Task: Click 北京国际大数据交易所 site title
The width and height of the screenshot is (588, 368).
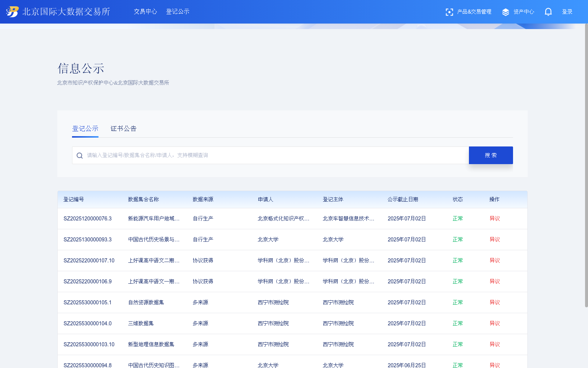Action: click(x=66, y=12)
